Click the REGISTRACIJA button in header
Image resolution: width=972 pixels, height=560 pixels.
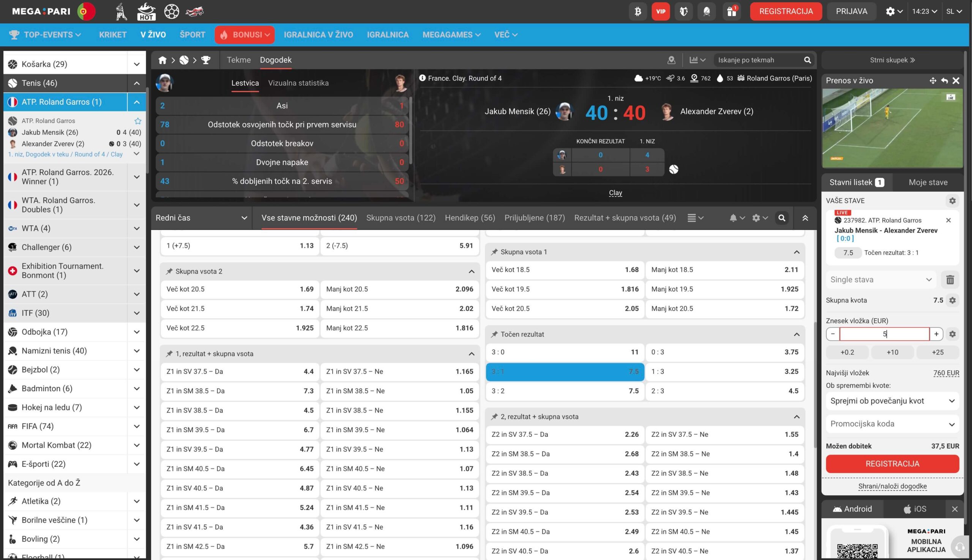[x=786, y=11]
